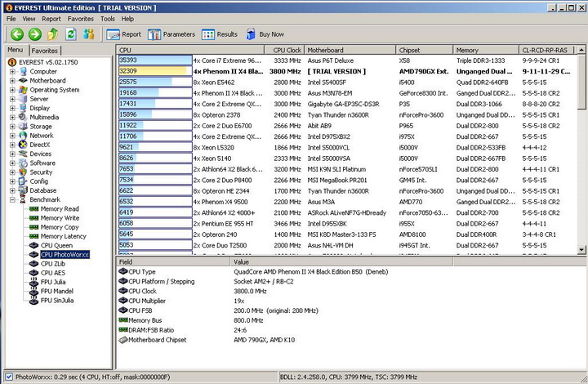Sort by the CPU column header
The height and width of the screenshot is (384, 588).
[190, 51]
